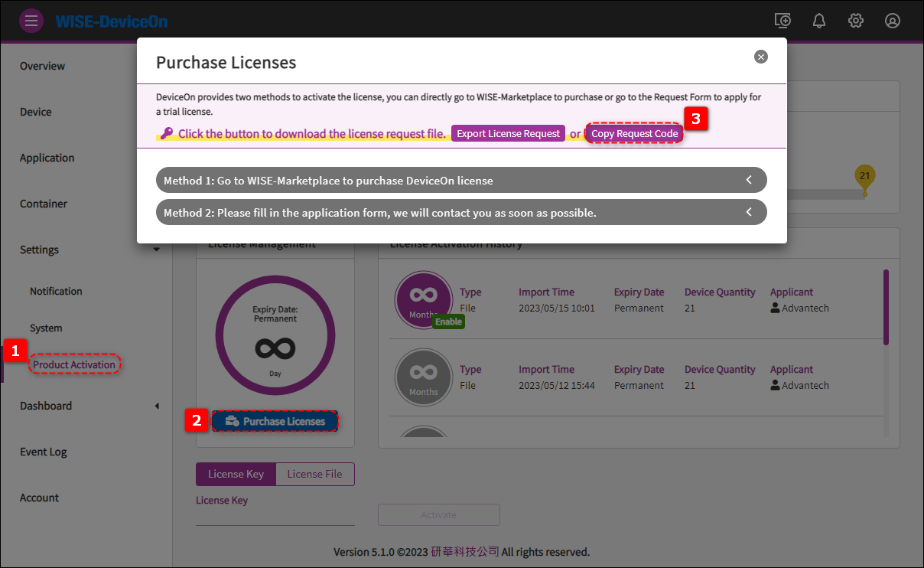Open Application in sidebar
924x568 pixels.
click(x=47, y=158)
